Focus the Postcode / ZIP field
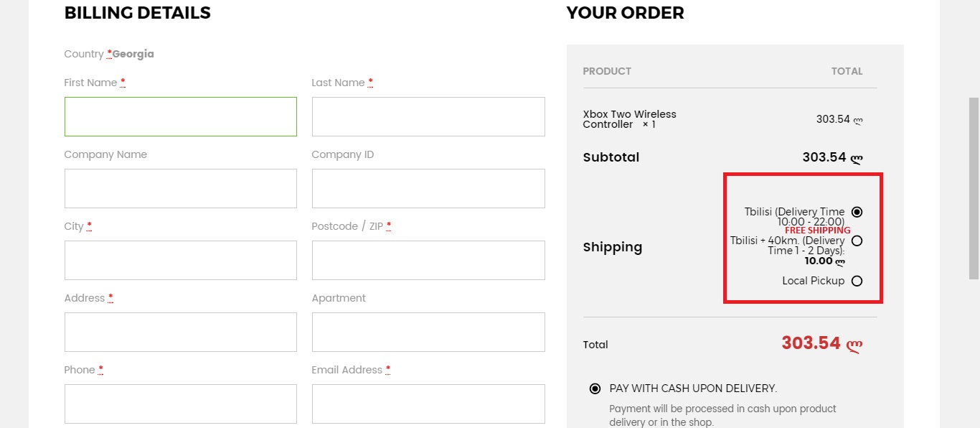The image size is (980, 428). pyautogui.click(x=428, y=260)
